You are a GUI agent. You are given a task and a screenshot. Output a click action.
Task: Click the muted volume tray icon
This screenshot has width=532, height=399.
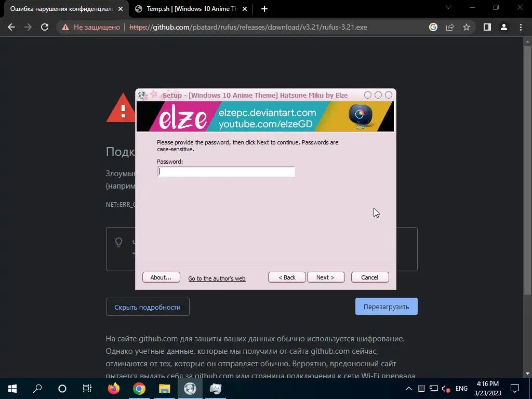tap(446, 389)
